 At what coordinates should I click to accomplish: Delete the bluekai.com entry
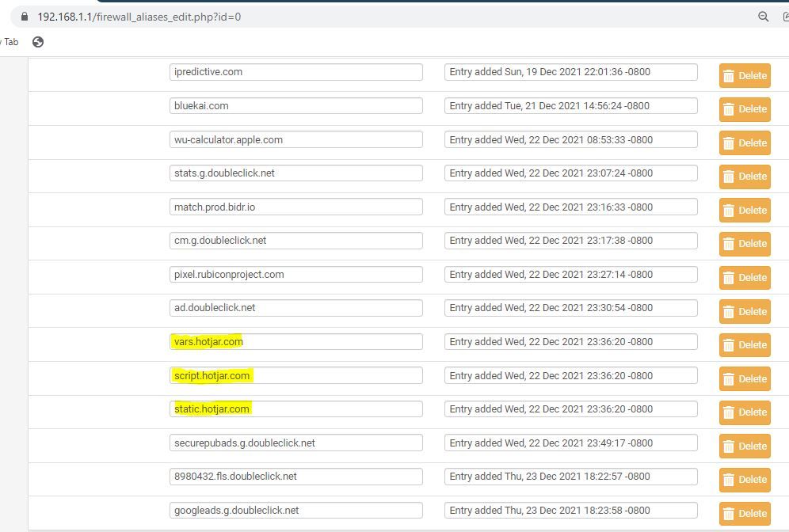point(745,109)
